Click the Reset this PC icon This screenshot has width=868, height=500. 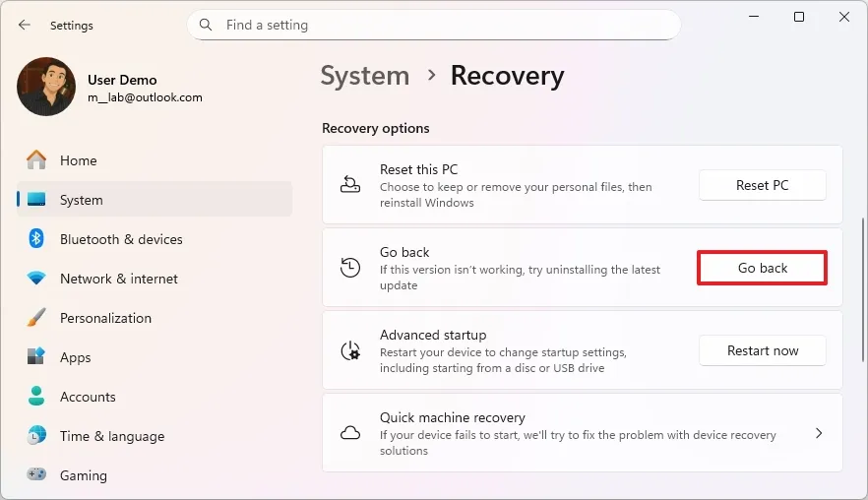coord(350,184)
